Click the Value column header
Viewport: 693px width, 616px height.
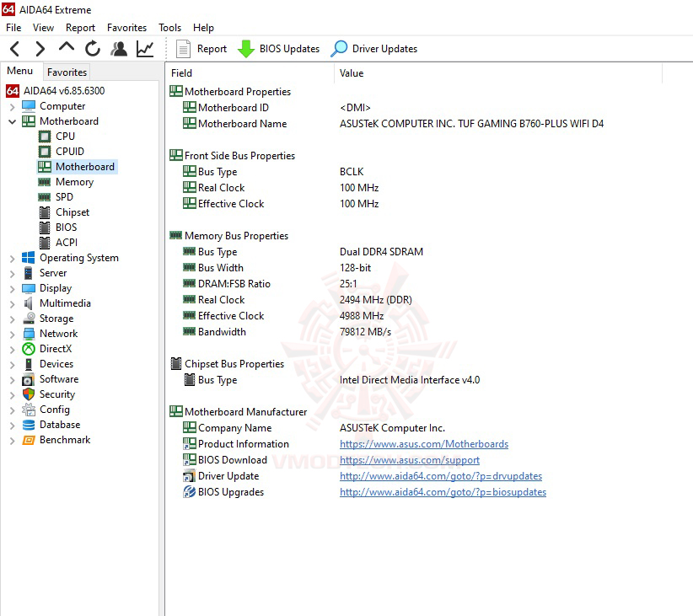tap(498, 73)
